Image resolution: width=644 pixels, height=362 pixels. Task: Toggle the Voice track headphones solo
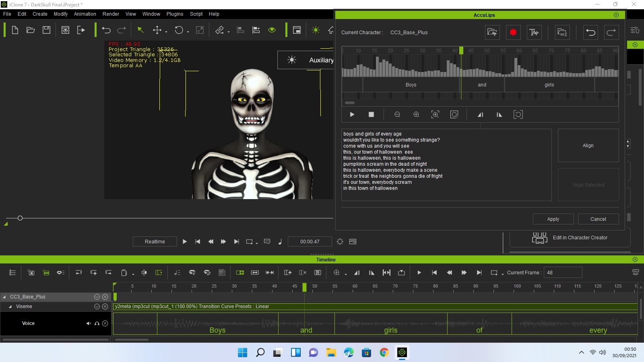(97, 323)
